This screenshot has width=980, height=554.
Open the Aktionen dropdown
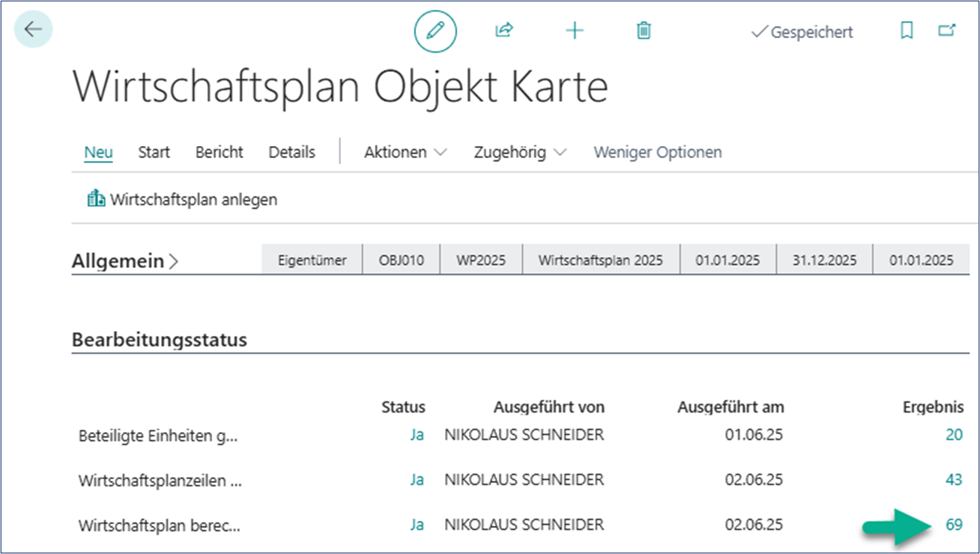coord(405,152)
